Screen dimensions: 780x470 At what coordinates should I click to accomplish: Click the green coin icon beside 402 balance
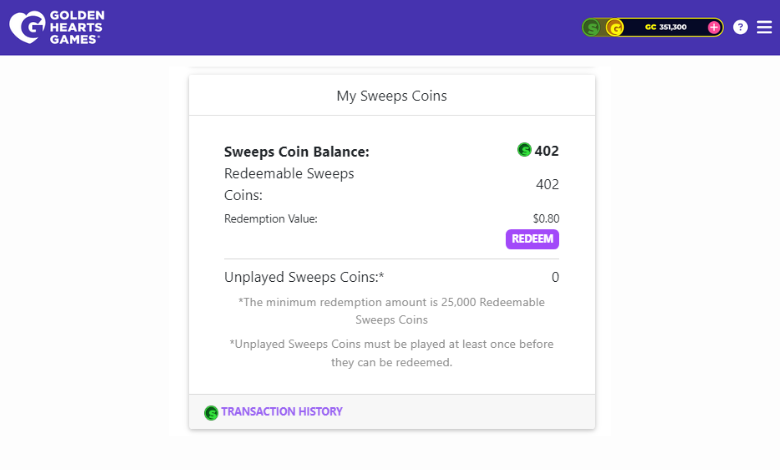coord(524,150)
